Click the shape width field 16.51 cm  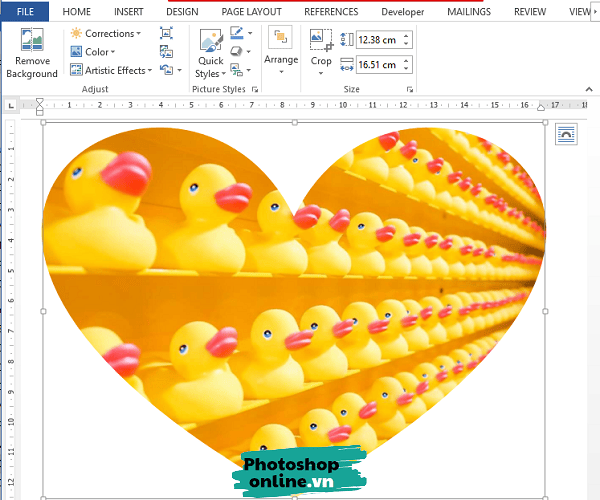(x=379, y=64)
